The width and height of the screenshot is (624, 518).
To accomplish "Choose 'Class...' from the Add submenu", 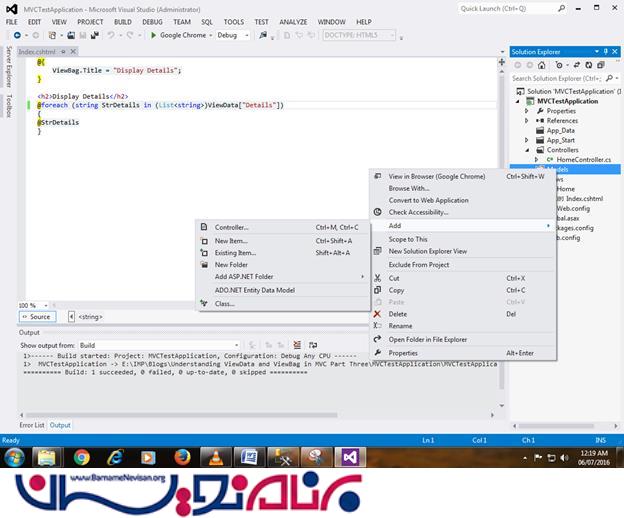I will point(224,303).
